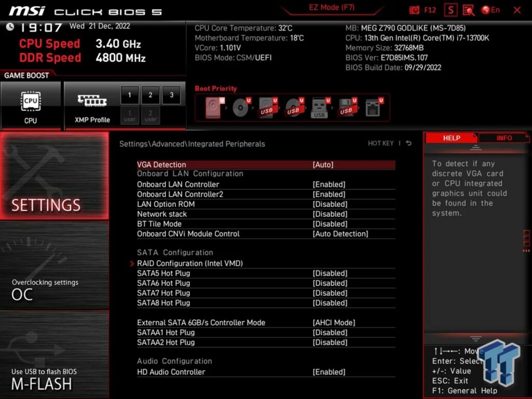Screen dimensions: 532x399
Task: Take a screenshot with the F12 camera icon
Action: point(414,10)
